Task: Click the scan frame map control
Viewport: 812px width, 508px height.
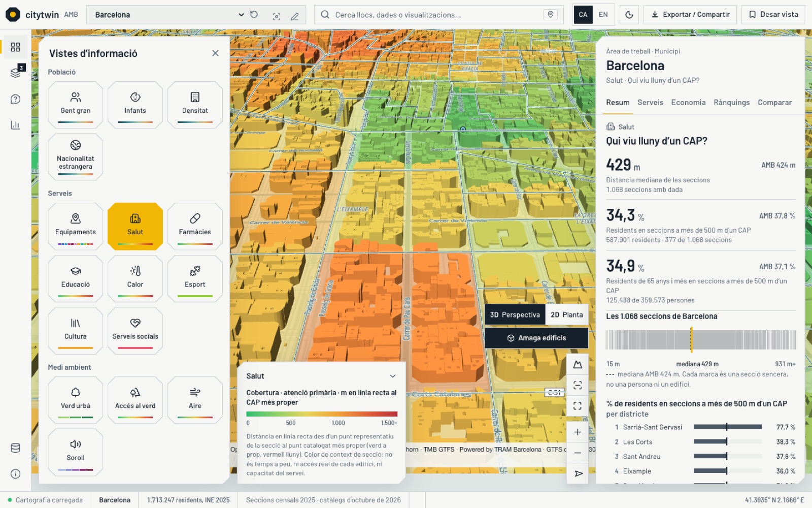Action: (578, 385)
